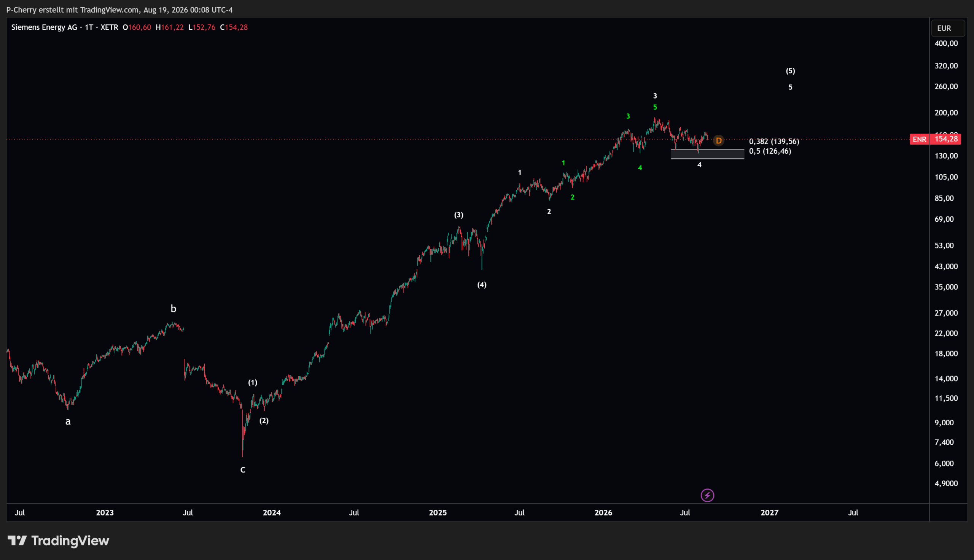This screenshot has width=974, height=560.
Task: Click the 27,000 price axis label
Action: tap(946, 313)
